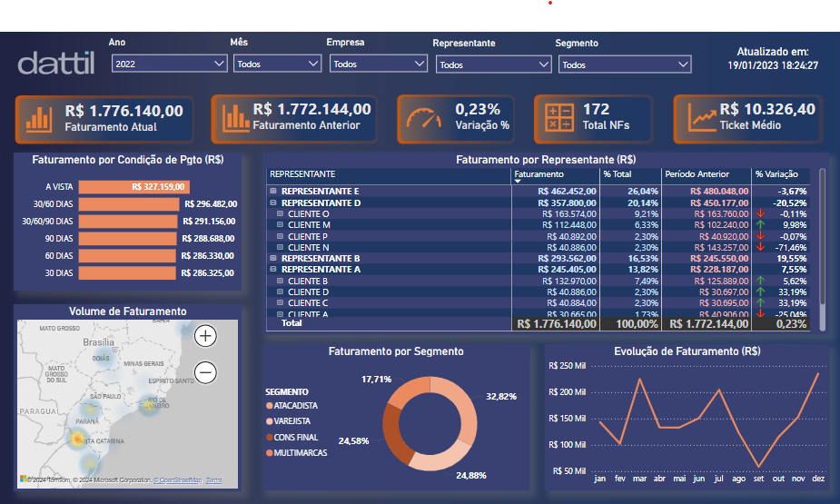Click the green up arrow for CLIENTE C
The image size is (840, 504).
click(x=760, y=302)
